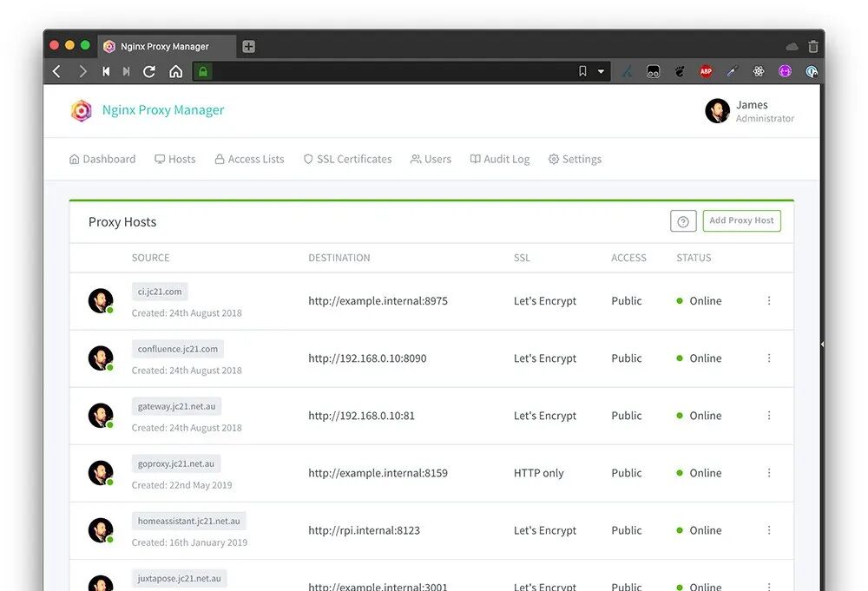Click the homeassistant.jc21.net.au domain tag
The image size is (868, 591).
(x=188, y=522)
